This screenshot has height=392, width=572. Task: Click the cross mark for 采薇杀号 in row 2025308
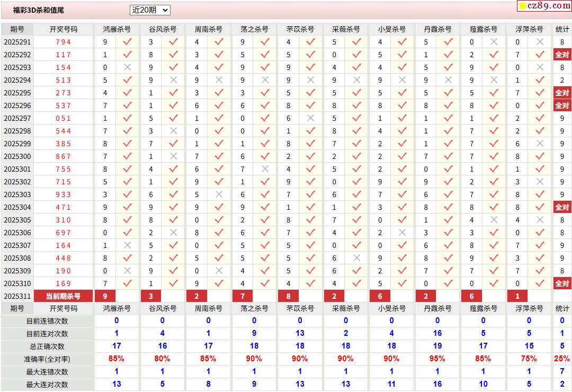pos(356,258)
